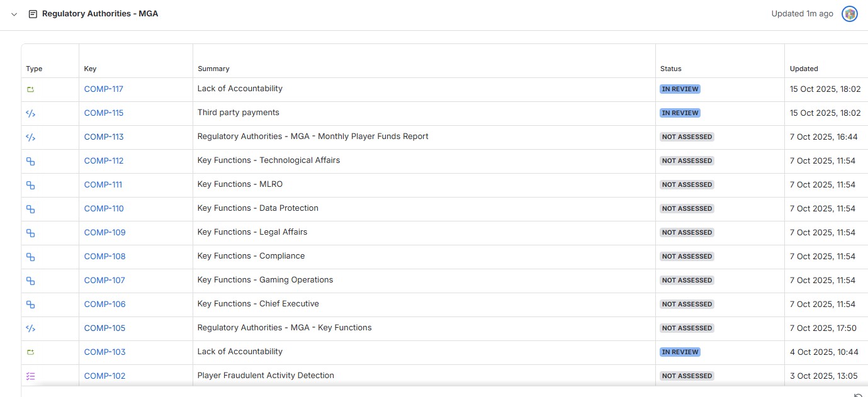Click the Summary column header

(x=213, y=69)
